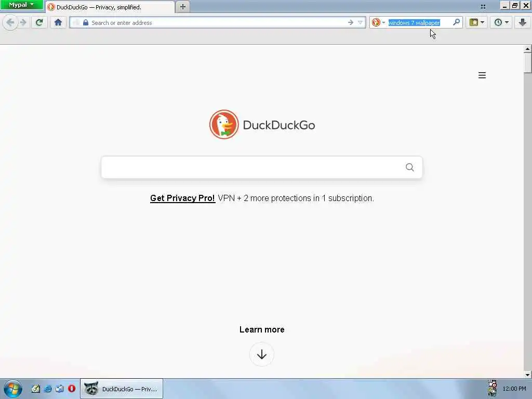Click the page search magnifier button
Viewport: 532px width, 399px height.
(409, 167)
